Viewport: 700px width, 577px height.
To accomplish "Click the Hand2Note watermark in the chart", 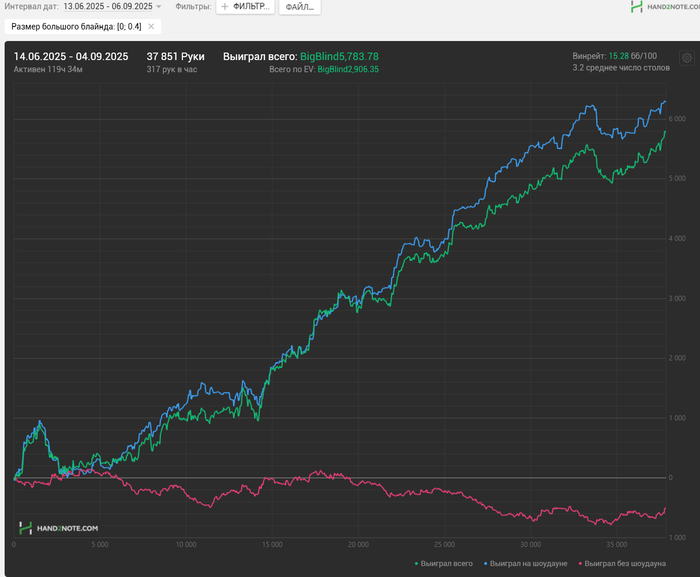I will coord(59,527).
